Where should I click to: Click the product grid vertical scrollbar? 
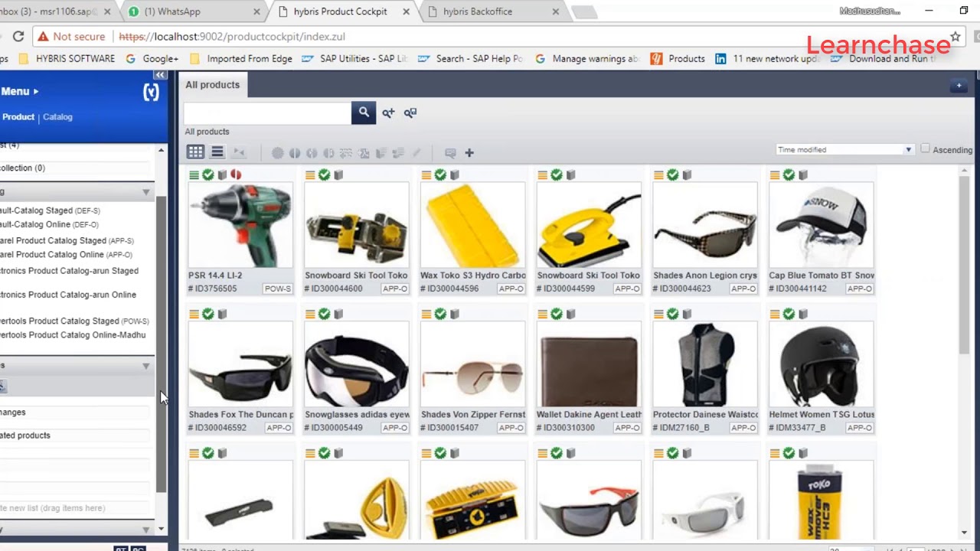point(964,264)
